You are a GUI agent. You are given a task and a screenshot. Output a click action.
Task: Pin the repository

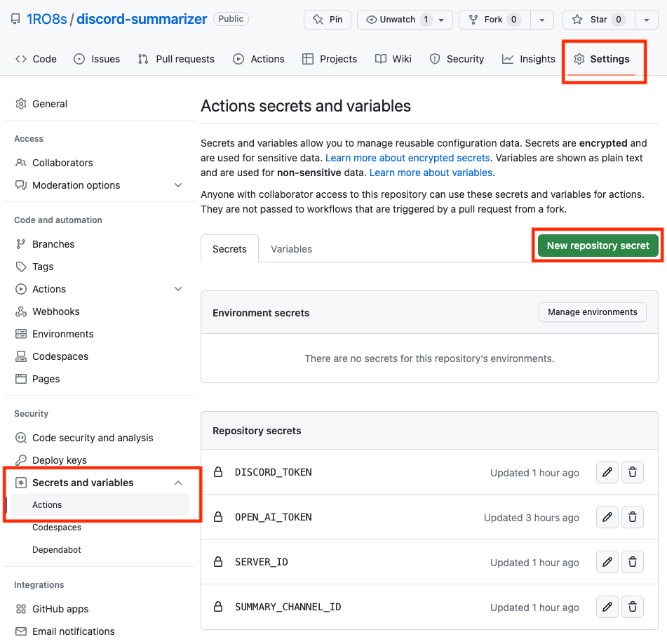point(327,20)
